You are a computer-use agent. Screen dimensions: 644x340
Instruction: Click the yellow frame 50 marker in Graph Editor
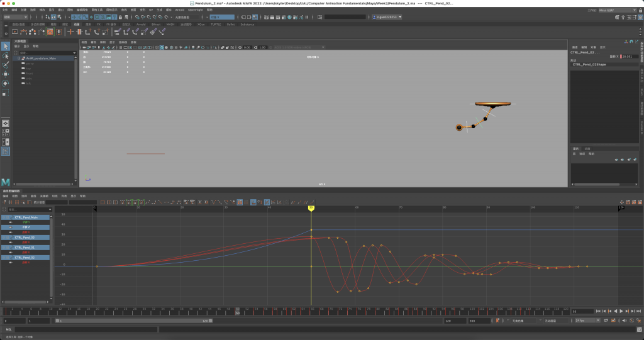[311, 209]
